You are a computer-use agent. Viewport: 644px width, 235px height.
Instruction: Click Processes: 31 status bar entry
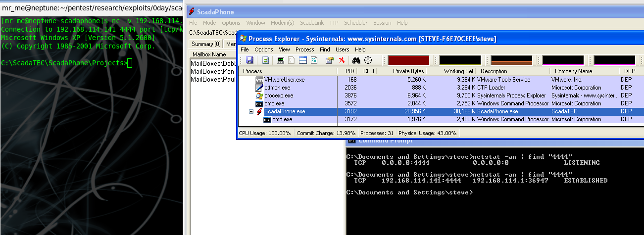click(x=376, y=133)
